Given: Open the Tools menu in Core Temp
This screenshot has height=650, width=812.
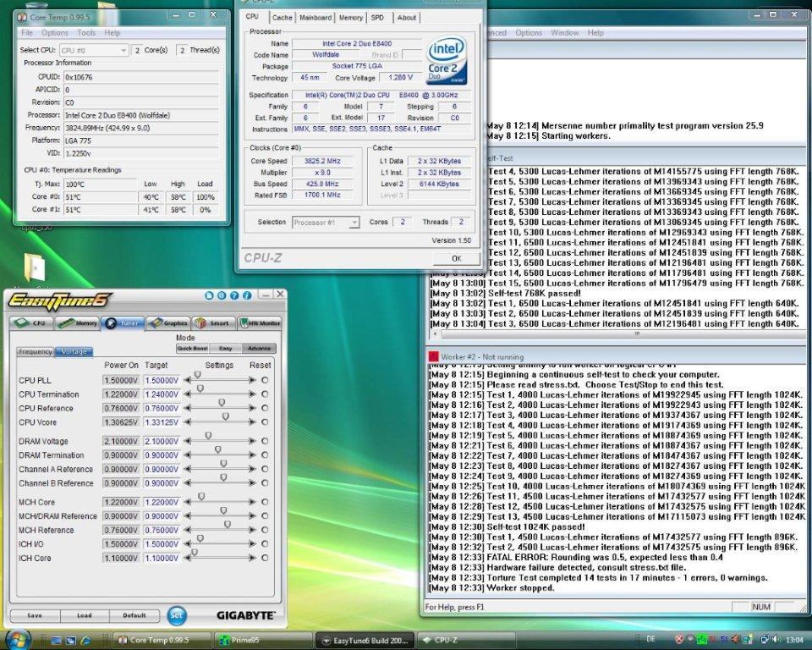Looking at the screenshot, I should [86, 33].
